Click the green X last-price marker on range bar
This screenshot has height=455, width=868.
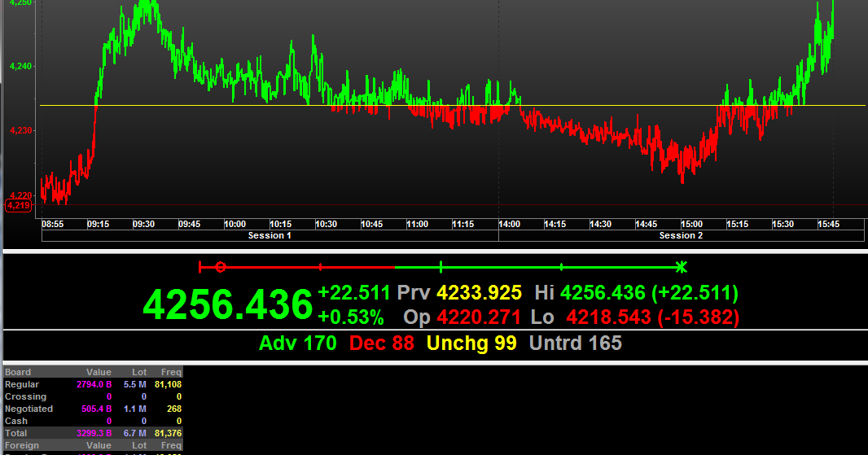pos(682,267)
